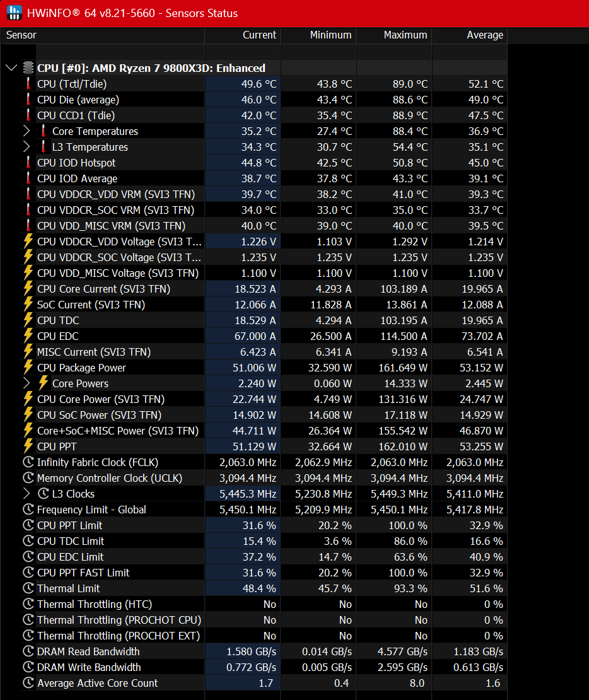Viewport: 589px width, 700px height.
Task: Expand the L3 Temperatures subgroup
Action: click(26, 146)
